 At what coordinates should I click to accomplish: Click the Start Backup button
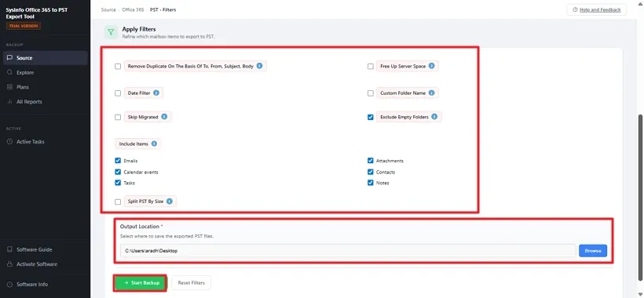point(141,283)
